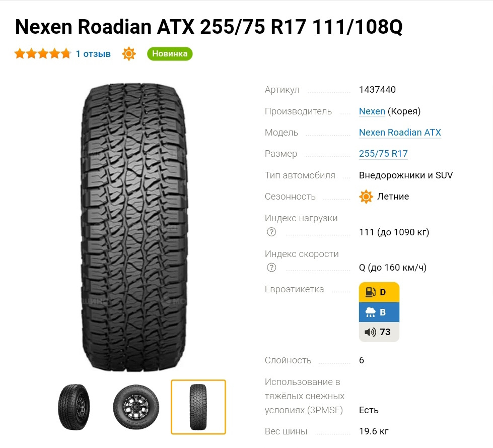Open the 1 отзыв reviews link

tap(93, 54)
